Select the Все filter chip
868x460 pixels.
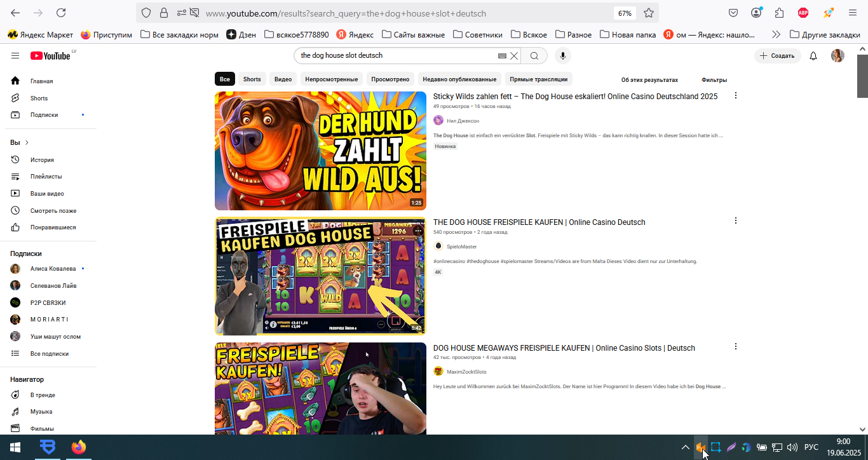coord(225,79)
